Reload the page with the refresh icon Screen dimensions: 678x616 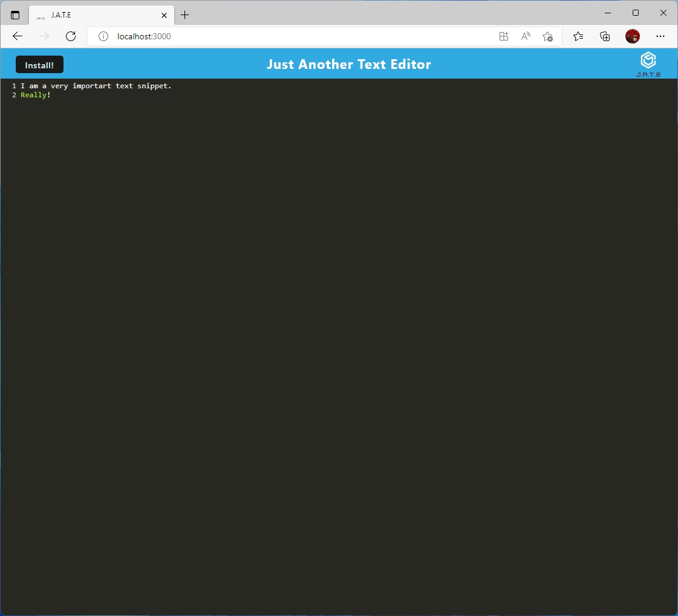point(71,36)
